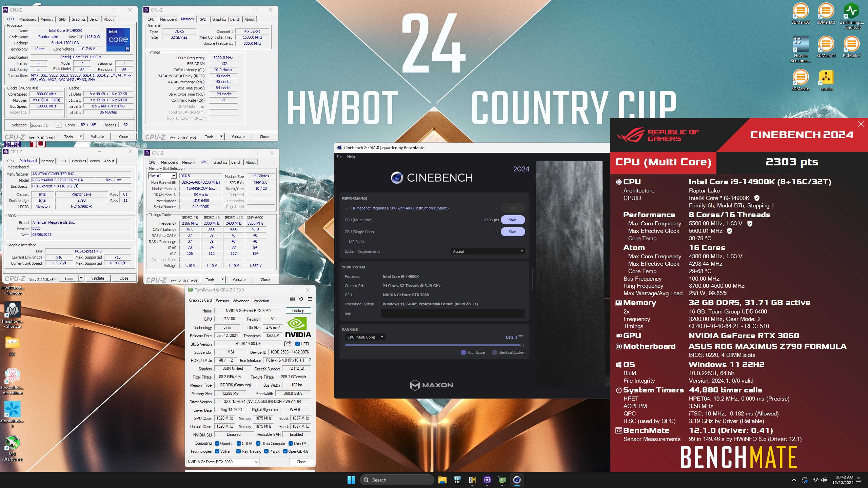
Task: Toggle the Ray Tracing checkbox
Action: [238, 451]
